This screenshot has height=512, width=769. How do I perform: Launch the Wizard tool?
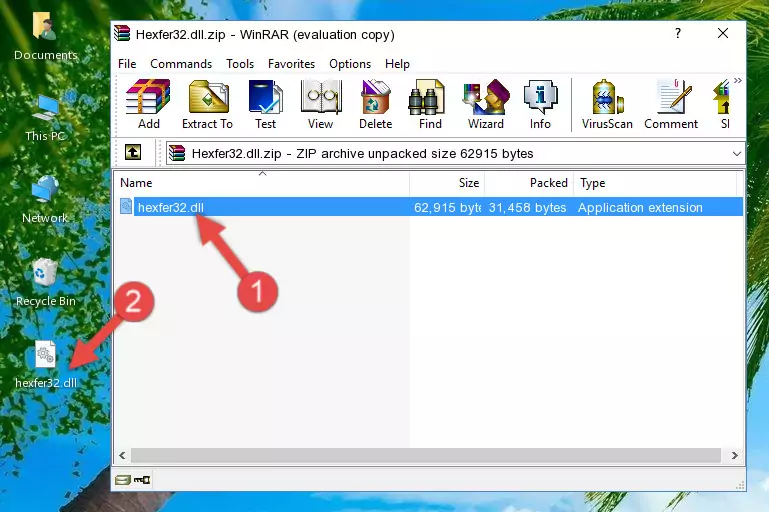(x=486, y=104)
